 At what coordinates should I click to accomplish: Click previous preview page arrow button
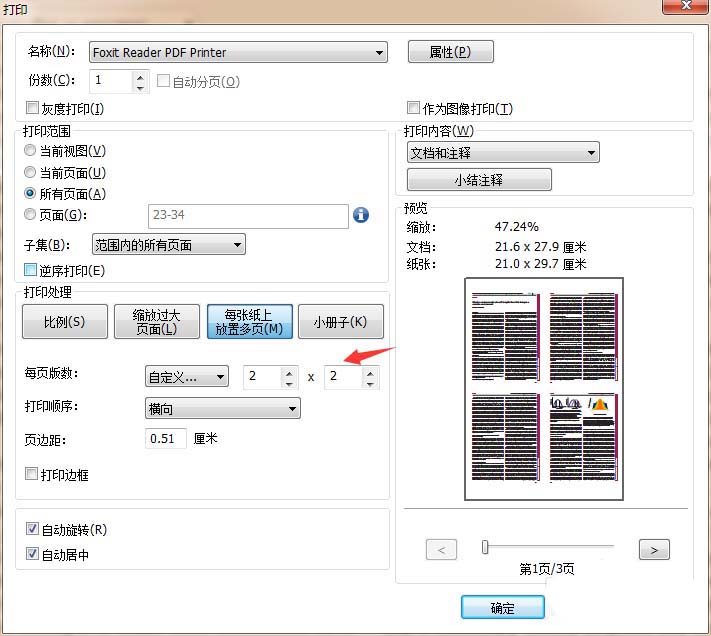(x=441, y=549)
